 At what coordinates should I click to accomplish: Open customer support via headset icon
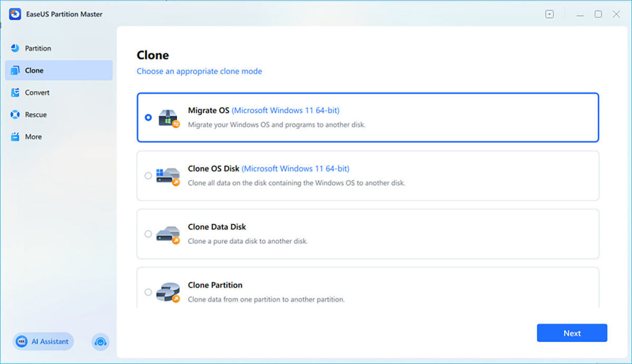(100, 342)
